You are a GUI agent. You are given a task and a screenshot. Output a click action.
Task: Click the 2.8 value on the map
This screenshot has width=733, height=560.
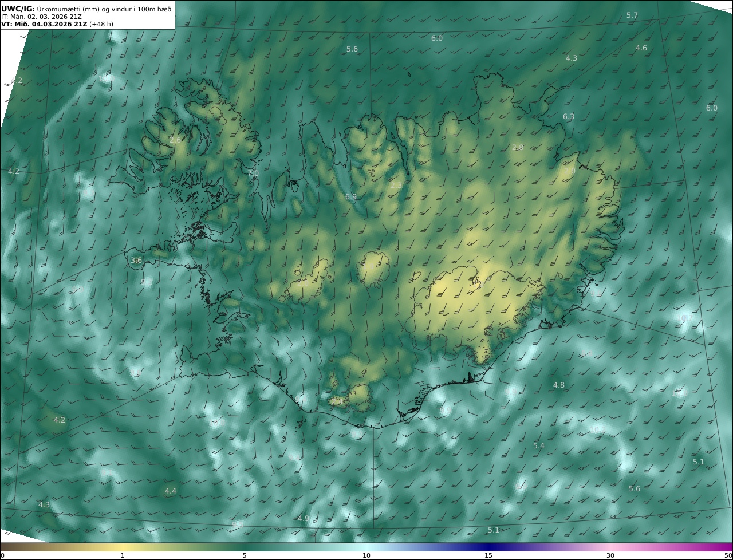click(518, 148)
